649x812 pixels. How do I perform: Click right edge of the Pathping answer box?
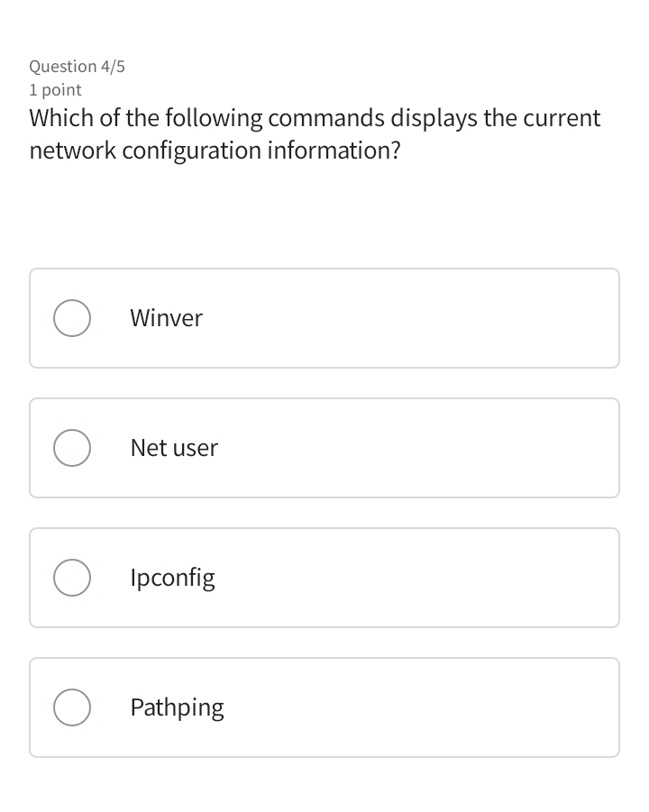pos(608,707)
